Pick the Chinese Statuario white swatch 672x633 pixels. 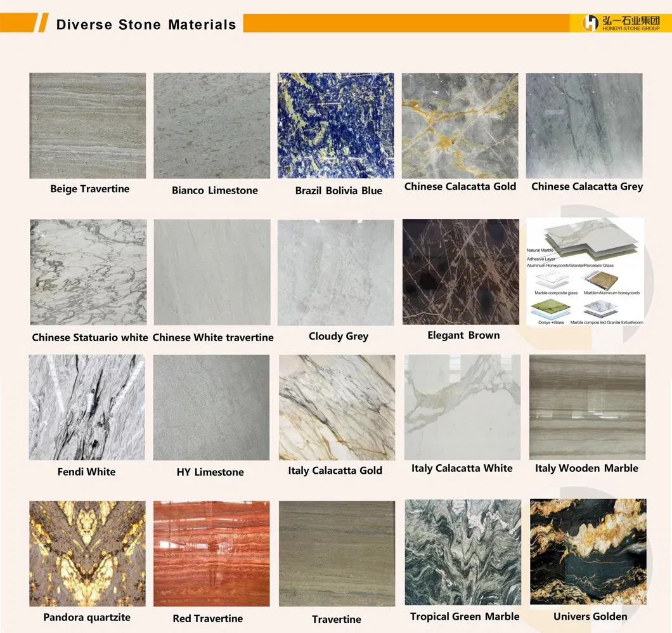(88, 272)
